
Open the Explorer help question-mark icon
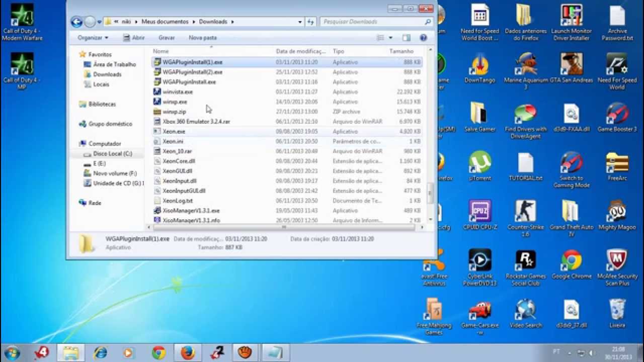[423, 38]
